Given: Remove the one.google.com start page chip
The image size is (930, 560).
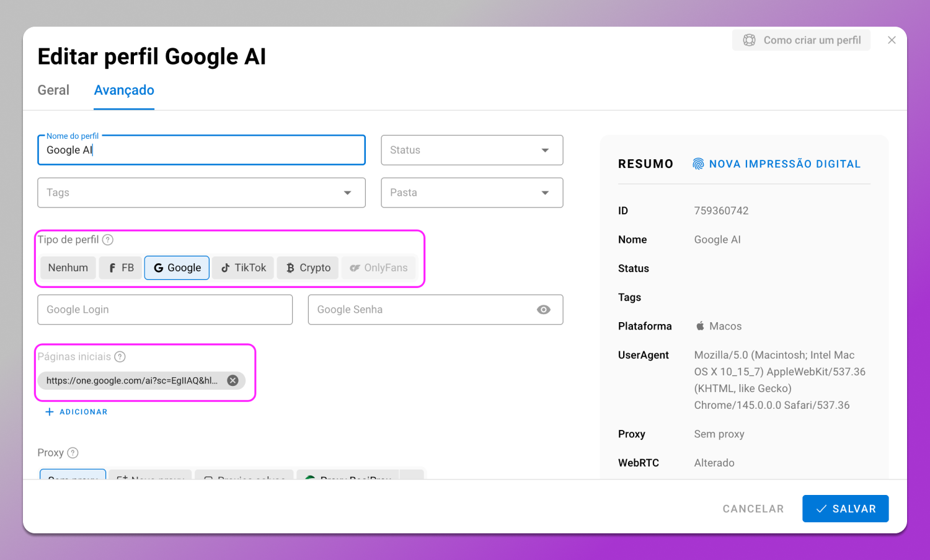Looking at the screenshot, I should tap(232, 380).
